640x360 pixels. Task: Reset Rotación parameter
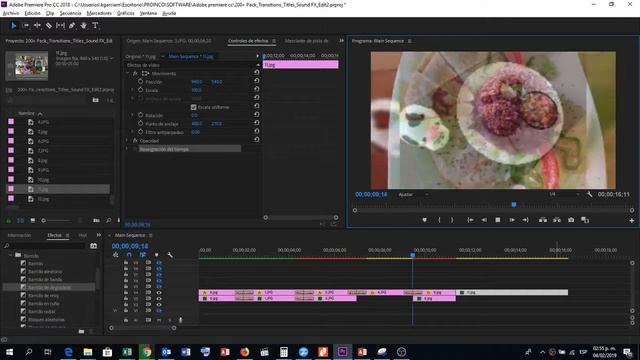[256, 115]
